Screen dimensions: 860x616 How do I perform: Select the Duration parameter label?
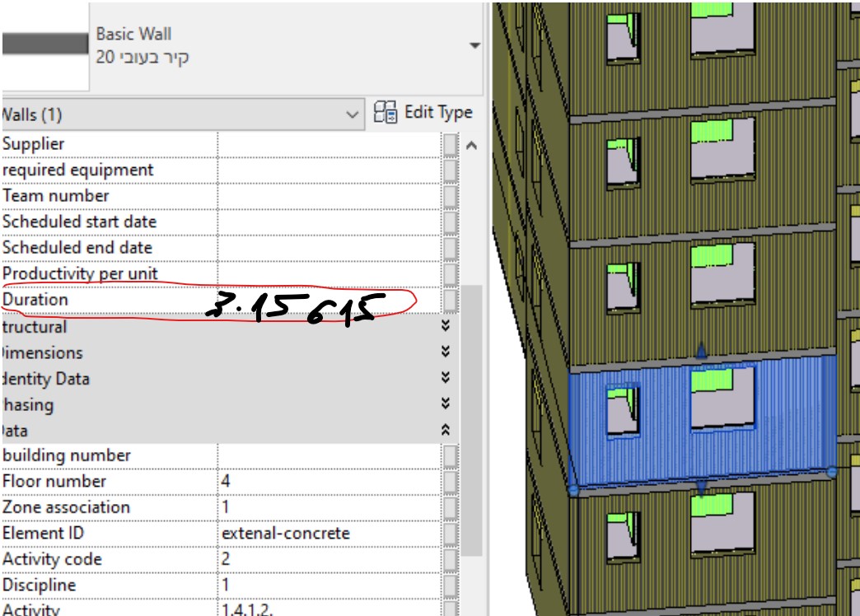click(x=35, y=300)
